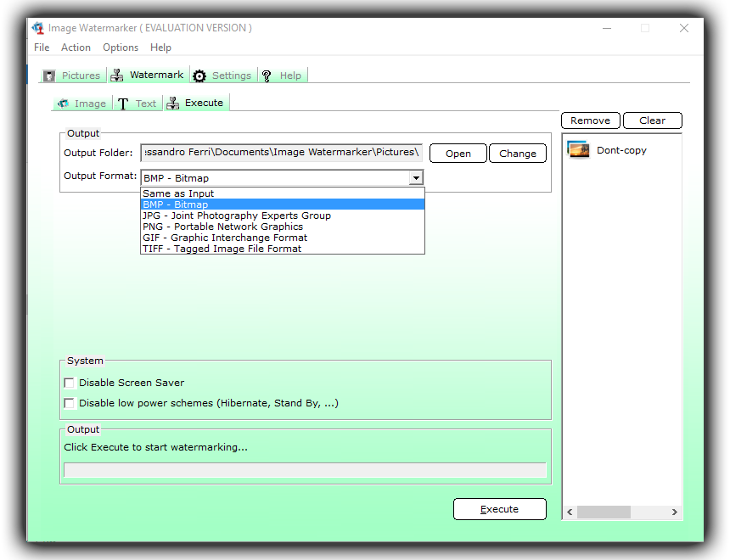Open the Image sub-tab
The height and width of the screenshot is (560, 730).
click(x=82, y=104)
